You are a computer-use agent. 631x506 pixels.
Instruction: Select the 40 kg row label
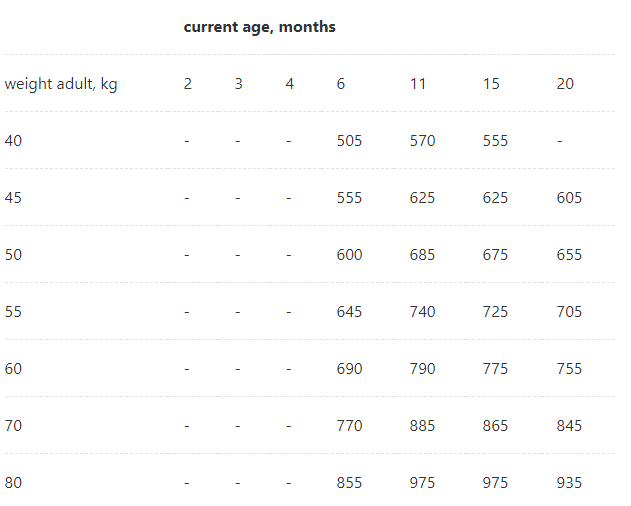click(x=13, y=141)
